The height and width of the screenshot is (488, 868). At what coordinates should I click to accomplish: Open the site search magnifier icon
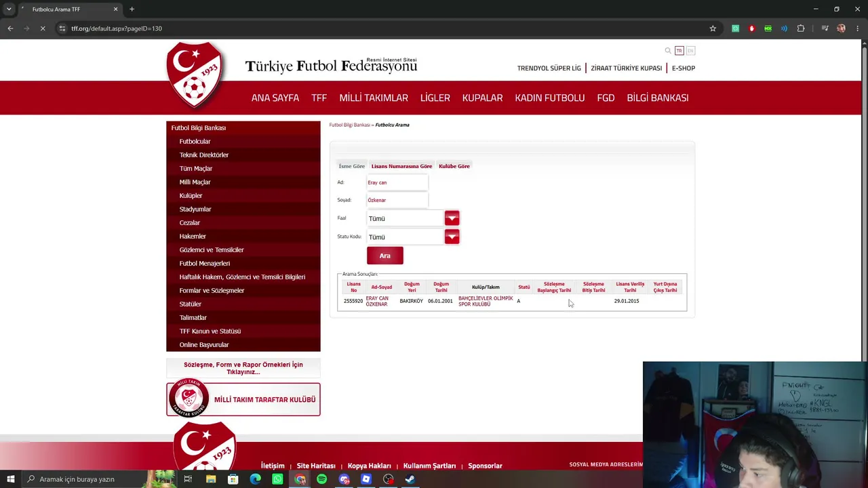pyautogui.click(x=668, y=51)
